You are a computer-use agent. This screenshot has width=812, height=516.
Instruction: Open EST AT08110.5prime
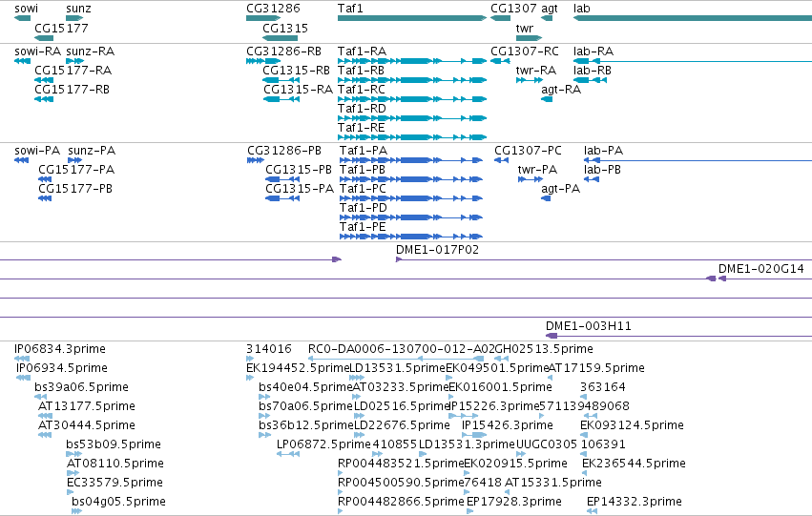(x=115, y=464)
